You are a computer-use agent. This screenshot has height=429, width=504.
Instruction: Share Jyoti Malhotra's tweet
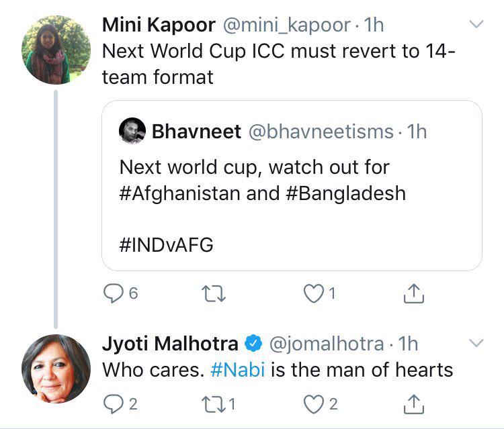414,403
